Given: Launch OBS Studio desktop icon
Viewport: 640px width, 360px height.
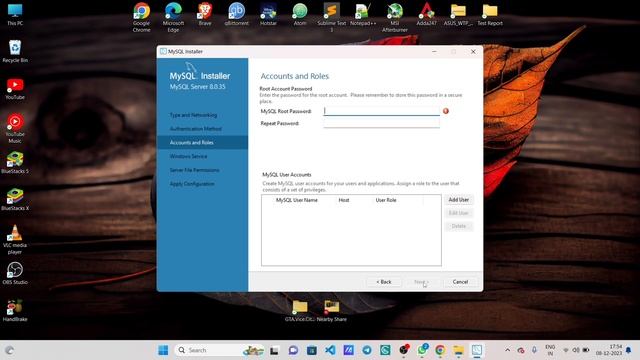Looking at the screenshot, I should (15, 273).
